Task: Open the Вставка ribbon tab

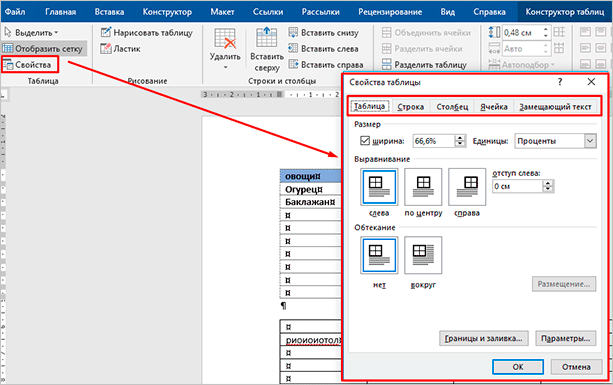Action: (109, 12)
